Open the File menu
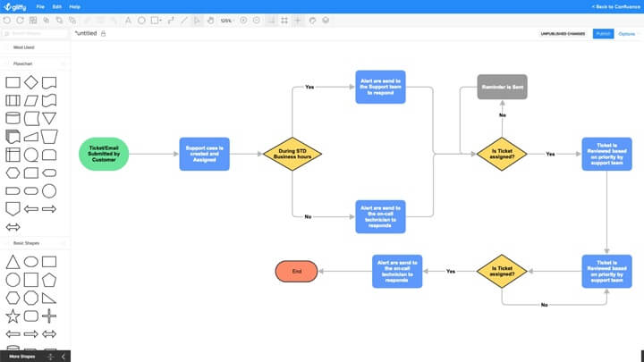The width and height of the screenshot is (644, 362). click(40, 6)
